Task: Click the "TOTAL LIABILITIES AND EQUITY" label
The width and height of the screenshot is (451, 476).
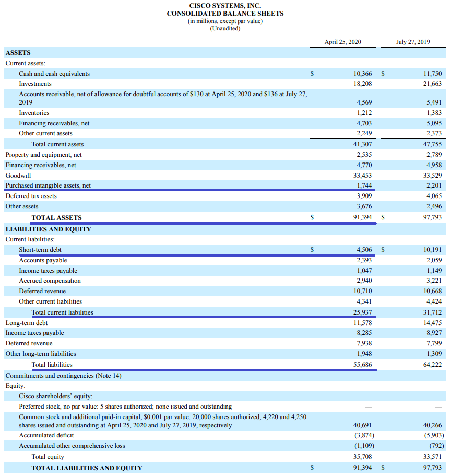Action: [x=87, y=468]
